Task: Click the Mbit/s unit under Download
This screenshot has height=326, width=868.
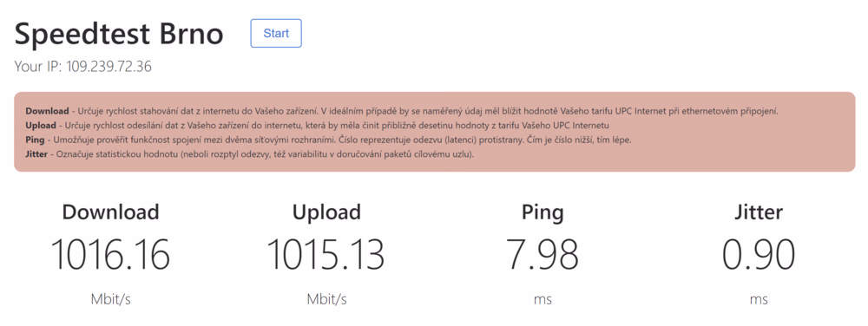Action: click(x=111, y=299)
